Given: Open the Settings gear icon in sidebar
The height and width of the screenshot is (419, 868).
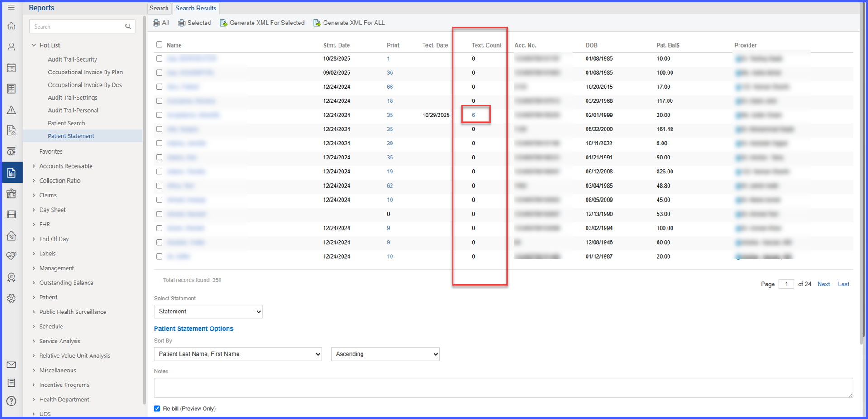Looking at the screenshot, I should (x=11, y=298).
